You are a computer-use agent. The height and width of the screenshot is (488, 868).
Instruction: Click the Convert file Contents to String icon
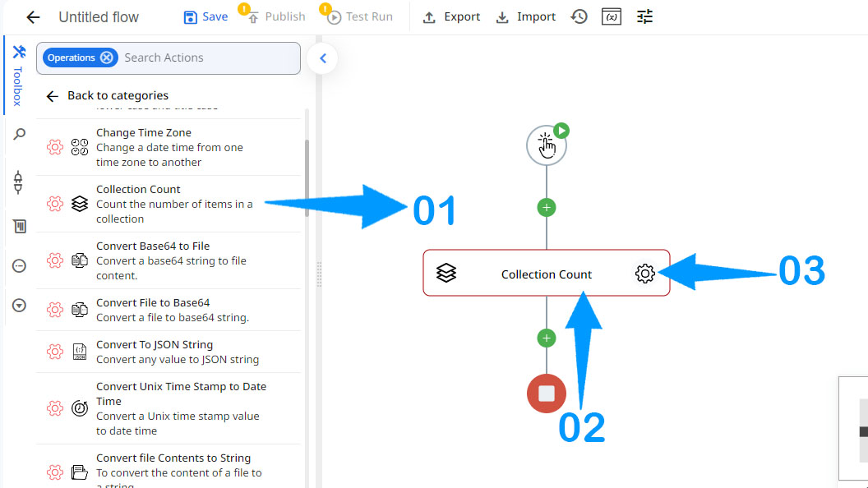pyautogui.click(x=80, y=472)
